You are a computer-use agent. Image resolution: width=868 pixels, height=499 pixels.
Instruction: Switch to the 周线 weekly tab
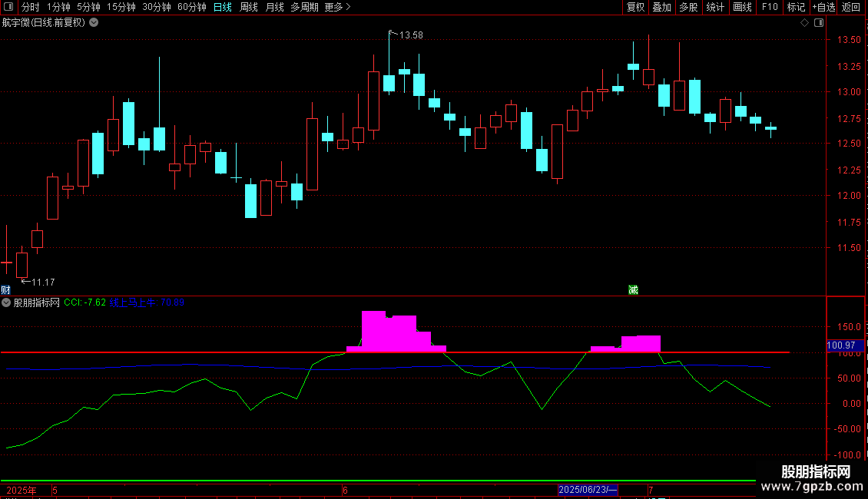click(249, 7)
